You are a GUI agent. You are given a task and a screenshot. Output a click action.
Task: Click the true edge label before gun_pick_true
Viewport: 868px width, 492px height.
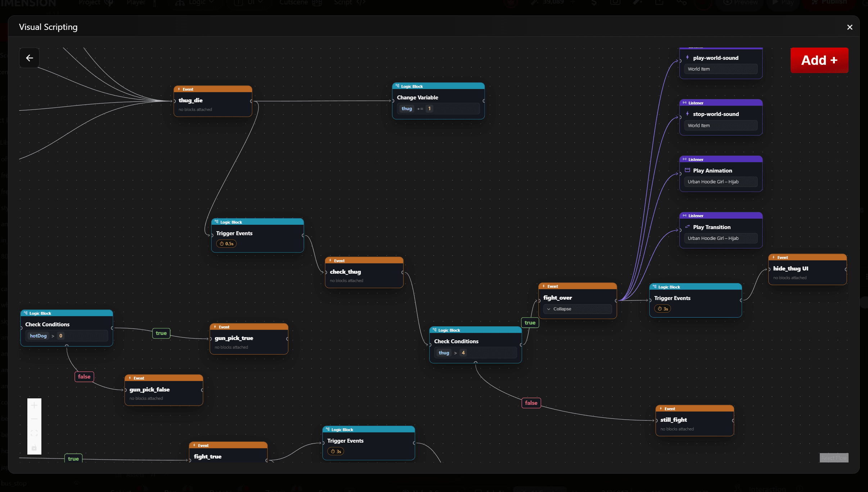coord(161,333)
